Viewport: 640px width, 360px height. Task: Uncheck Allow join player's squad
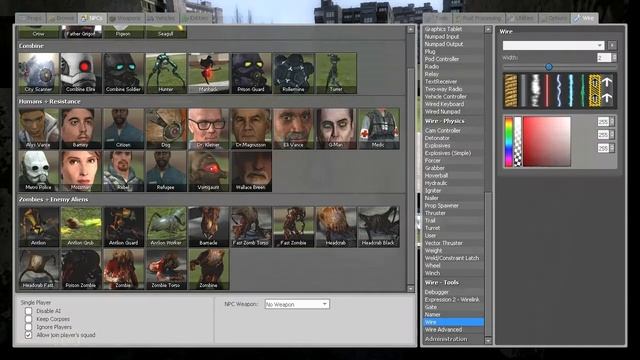tap(28, 335)
